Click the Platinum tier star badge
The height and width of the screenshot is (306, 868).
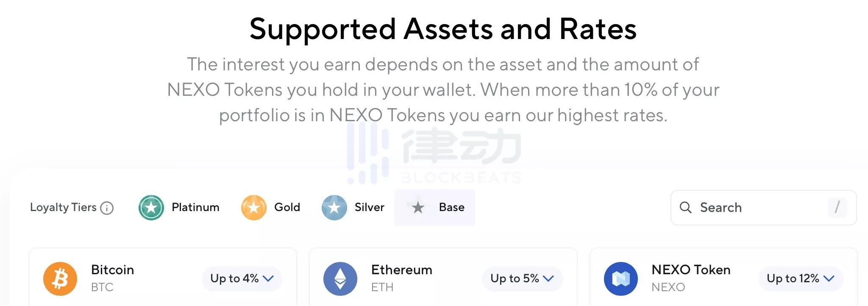coord(151,208)
